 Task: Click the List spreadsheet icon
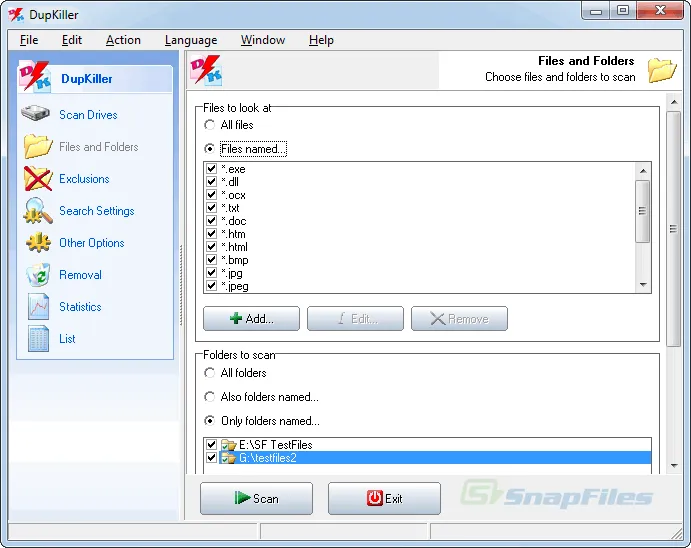[38, 338]
